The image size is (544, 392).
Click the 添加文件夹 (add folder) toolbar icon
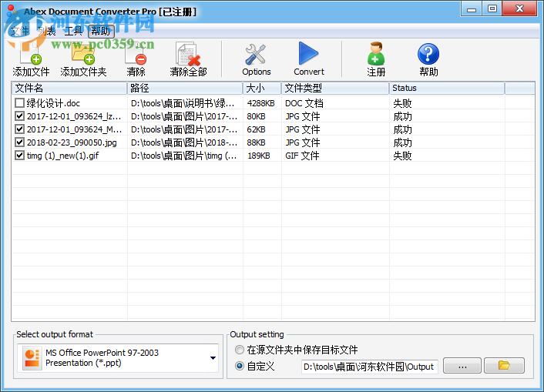83,54
